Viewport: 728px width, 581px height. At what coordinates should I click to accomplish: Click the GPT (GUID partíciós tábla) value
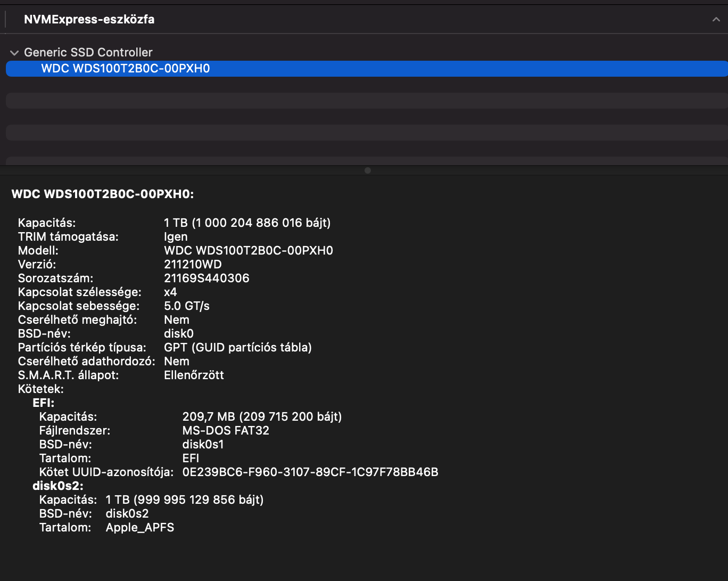238,347
